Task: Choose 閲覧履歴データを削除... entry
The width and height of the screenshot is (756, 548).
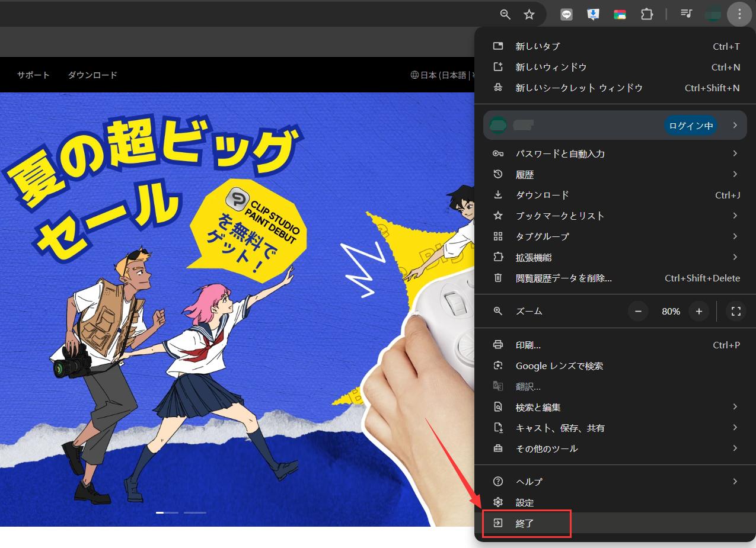Action: coord(615,278)
